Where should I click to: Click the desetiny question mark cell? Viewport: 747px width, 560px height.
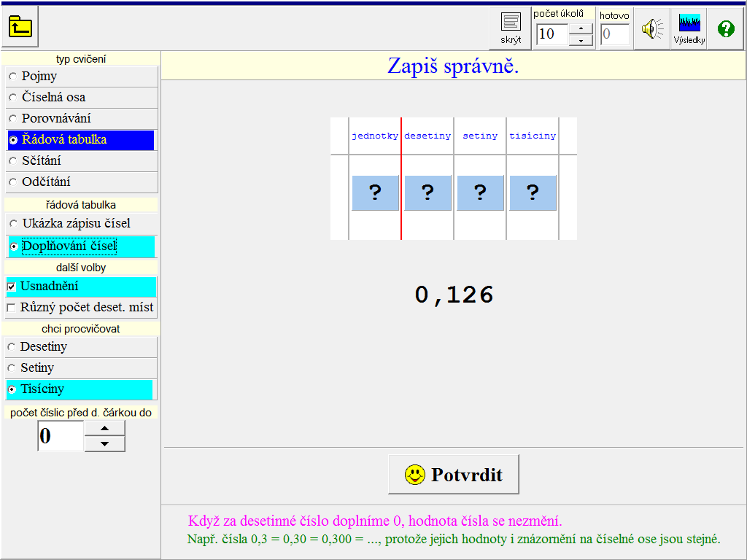(x=427, y=192)
